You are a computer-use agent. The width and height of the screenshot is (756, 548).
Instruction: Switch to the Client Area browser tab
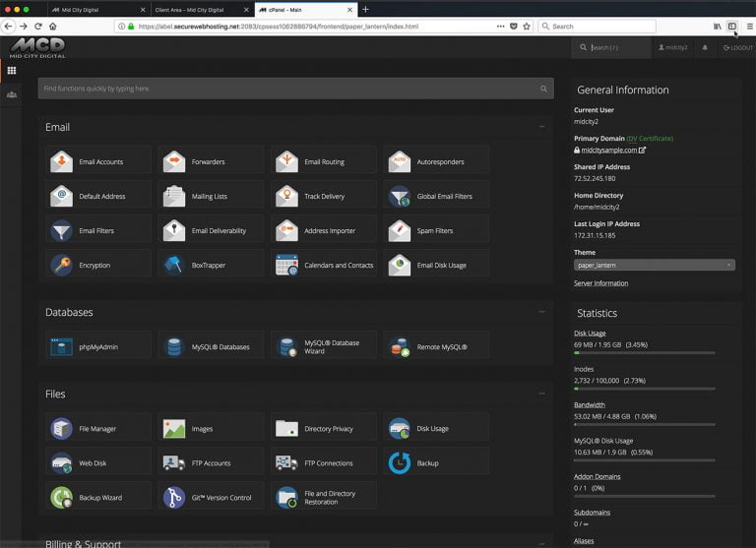pos(192,10)
